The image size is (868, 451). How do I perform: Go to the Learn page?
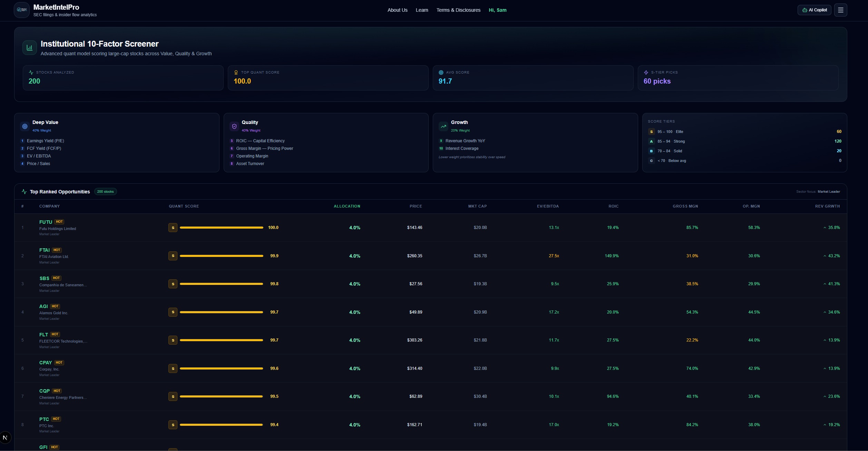coord(422,10)
